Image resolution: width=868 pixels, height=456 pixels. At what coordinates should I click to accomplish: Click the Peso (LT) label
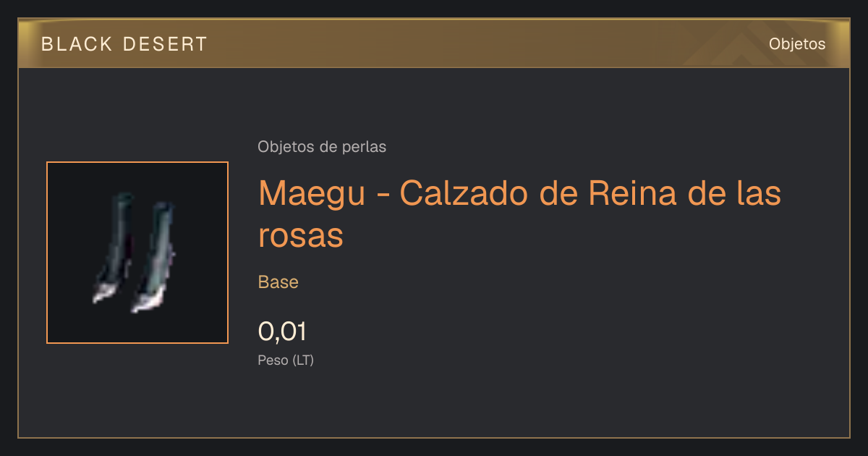[x=286, y=360]
